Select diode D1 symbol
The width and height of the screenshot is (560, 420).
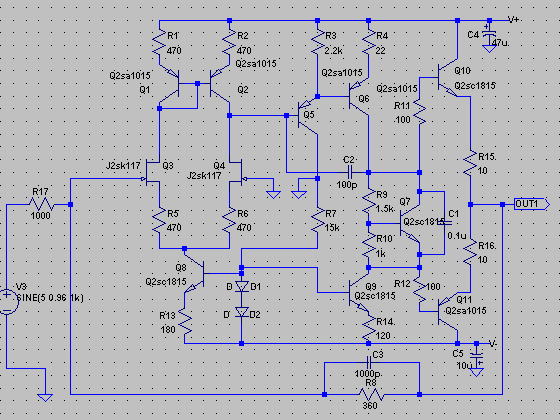[x=242, y=286]
